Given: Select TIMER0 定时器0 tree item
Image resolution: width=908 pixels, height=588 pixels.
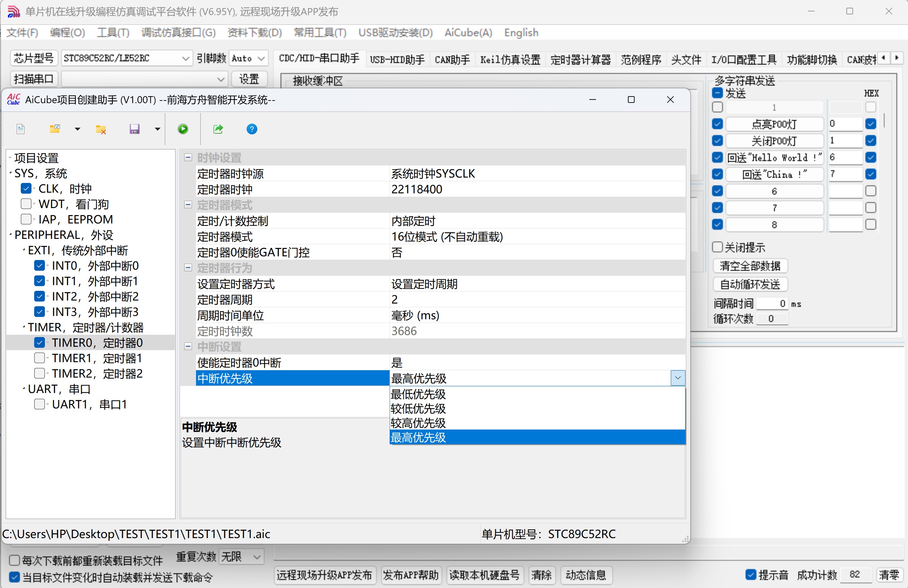Looking at the screenshot, I should point(97,343).
